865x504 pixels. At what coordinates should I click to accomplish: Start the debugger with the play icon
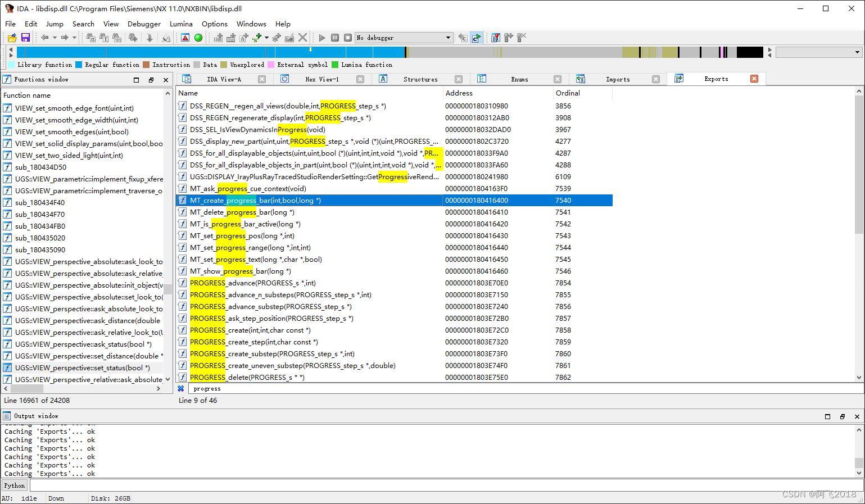pyautogui.click(x=321, y=37)
